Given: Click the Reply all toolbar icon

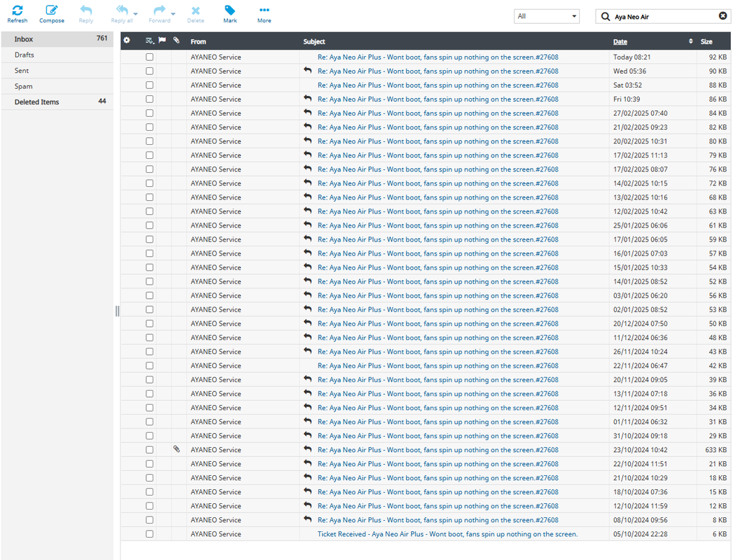Looking at the screenshot, I should point(122,10).
